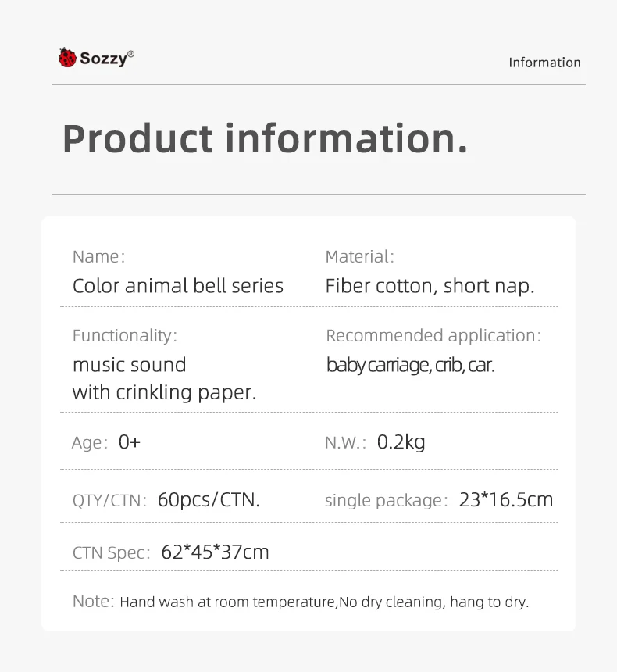Click the Sozzy brand name text
This screenshot has height=672, width=617.
[104, 59]
